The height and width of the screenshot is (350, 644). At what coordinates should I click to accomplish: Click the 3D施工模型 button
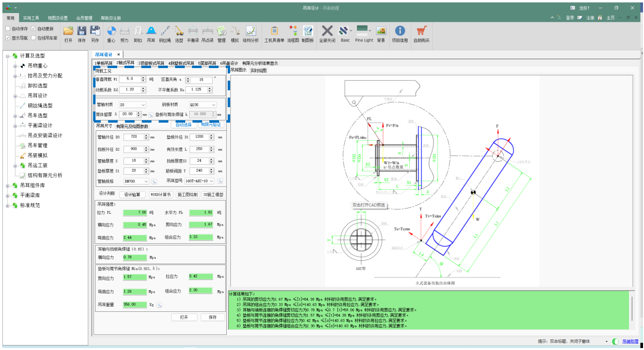click(213, 195)
